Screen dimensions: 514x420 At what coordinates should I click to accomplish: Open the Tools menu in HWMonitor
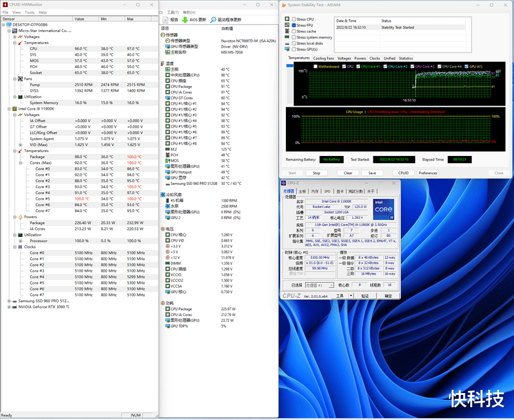click(29, 12)
